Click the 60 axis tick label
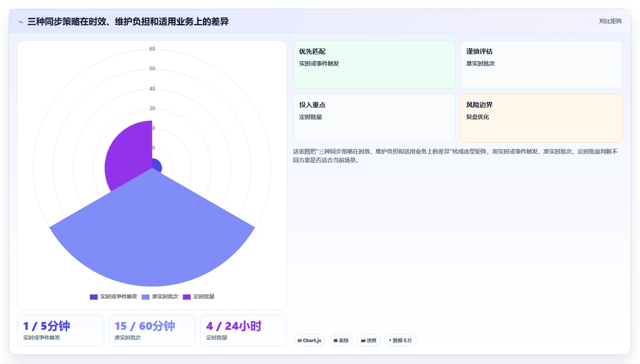The height and width of the screenshot is (364, 640). (152, 49)
